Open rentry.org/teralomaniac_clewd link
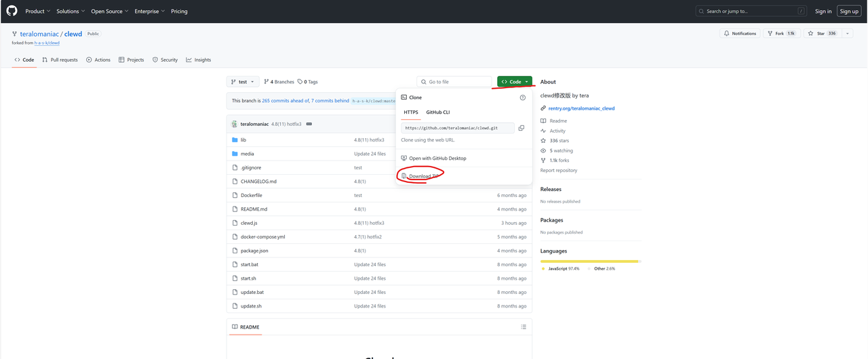This screenshot has height=359, width=868. point(581,108)
